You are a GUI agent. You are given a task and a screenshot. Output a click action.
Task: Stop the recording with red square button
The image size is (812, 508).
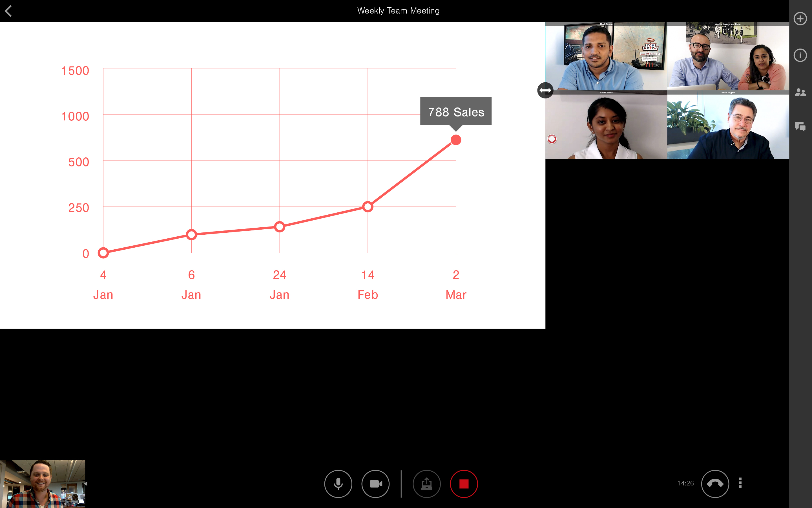(x=464, y=484)
